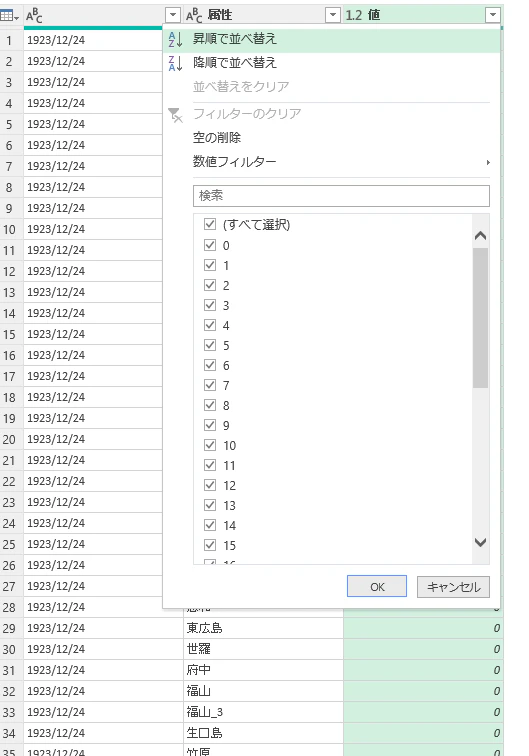Uncheck the value 4 checkbox

[x=210, y=325]
